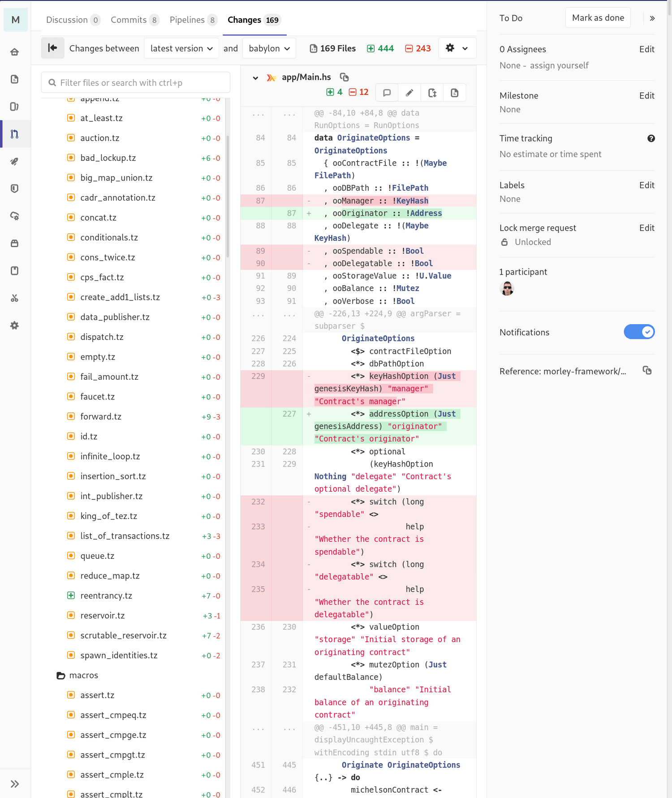Click the project avatar M
The height and width of the screenshot is (798, 672).
(x=16, y=20)
